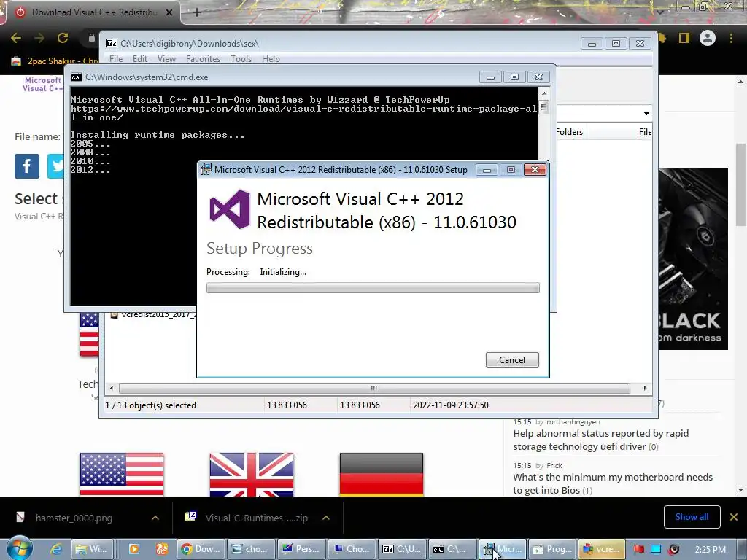747x560 pixels.
Task: Open the Favorites menu in 7-Zip
Action: 203,59
